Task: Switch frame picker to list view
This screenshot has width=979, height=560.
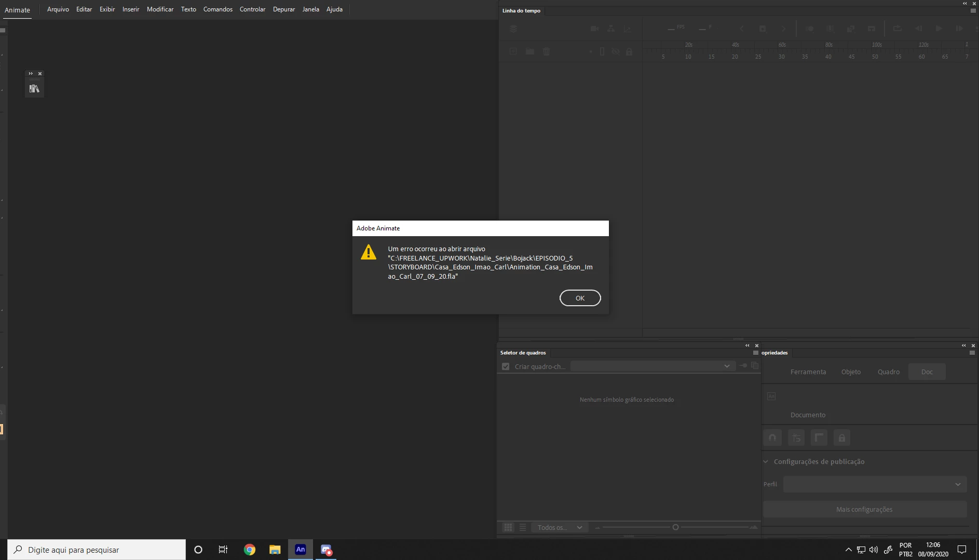Action: pyautogui.click(x=523, y=527)
